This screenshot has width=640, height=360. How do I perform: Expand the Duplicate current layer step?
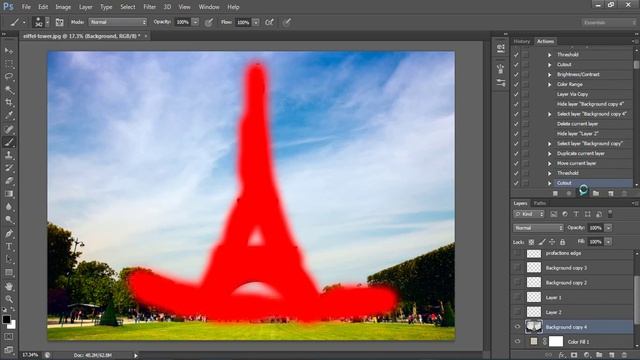pyautogui.click(x=549, y=153)
